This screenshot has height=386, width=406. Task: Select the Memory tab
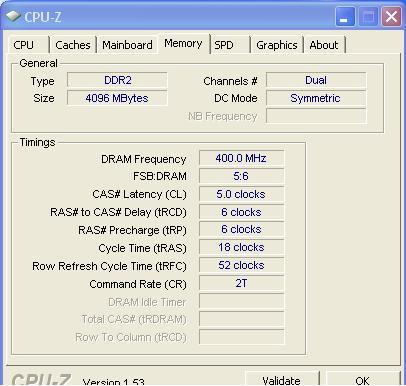coord(183,43)
